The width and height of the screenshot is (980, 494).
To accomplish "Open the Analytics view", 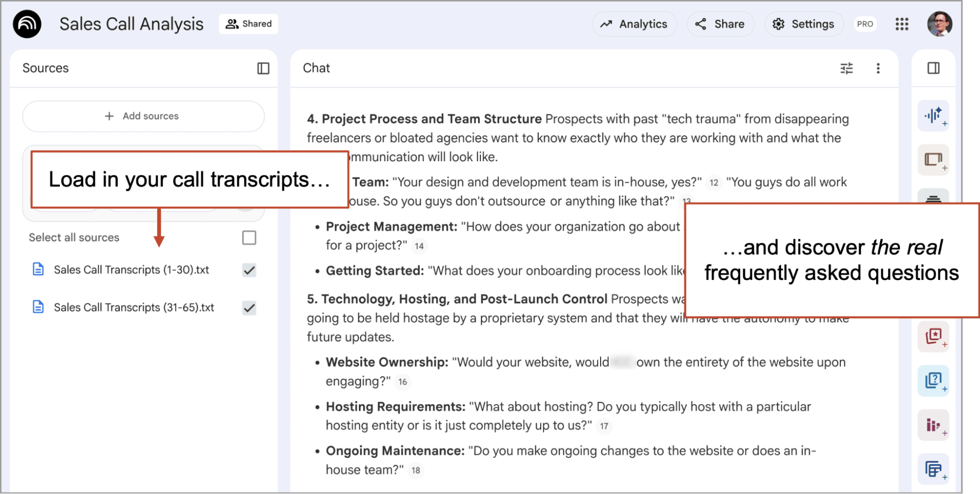I will pos(634,24).
